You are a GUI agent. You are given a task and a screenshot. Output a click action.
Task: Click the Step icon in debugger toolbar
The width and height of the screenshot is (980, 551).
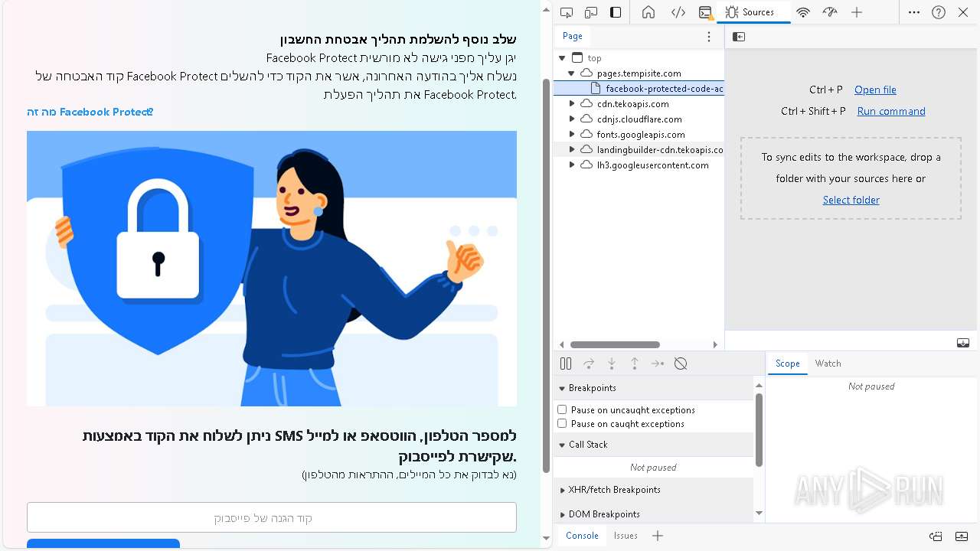[658, 364]
